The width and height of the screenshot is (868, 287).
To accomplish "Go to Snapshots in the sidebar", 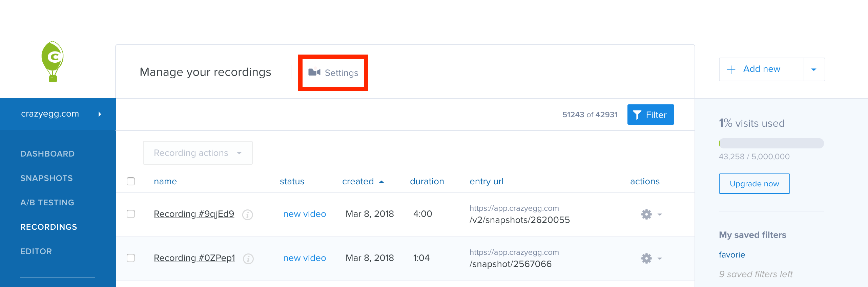I will point(46,178).
